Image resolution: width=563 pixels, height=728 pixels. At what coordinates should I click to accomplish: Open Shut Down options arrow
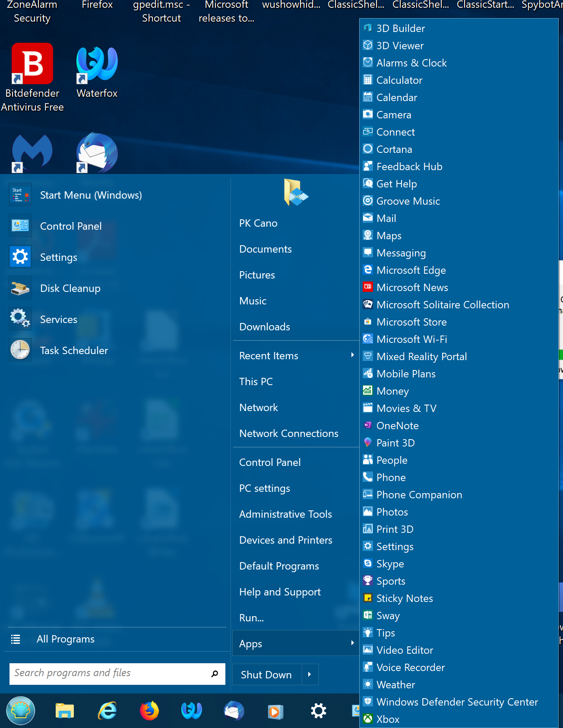point(310,674)
